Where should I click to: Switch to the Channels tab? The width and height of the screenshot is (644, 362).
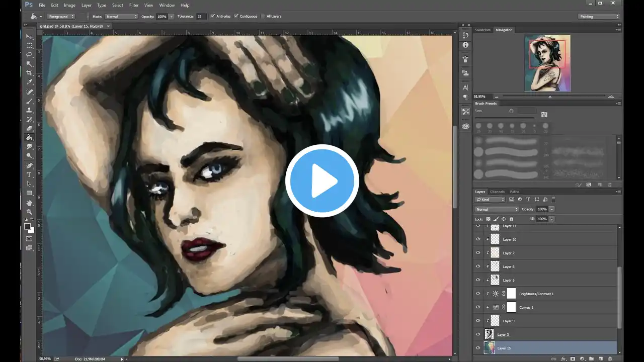(x=497, y=192)
